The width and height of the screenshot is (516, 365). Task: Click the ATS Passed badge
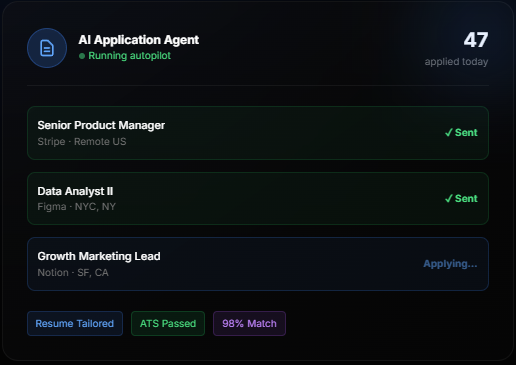[x=168, y=324]
